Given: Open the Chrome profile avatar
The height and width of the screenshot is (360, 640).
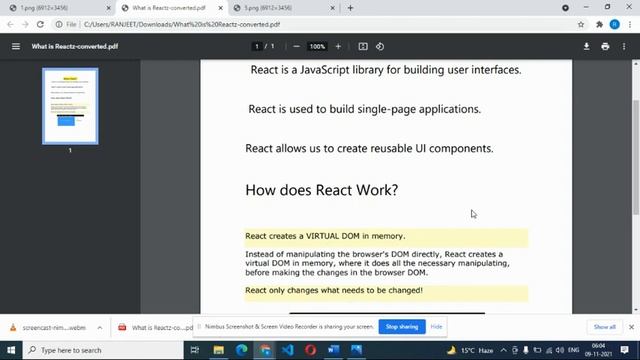Looking at the screenshot, I should click(615, 24).
